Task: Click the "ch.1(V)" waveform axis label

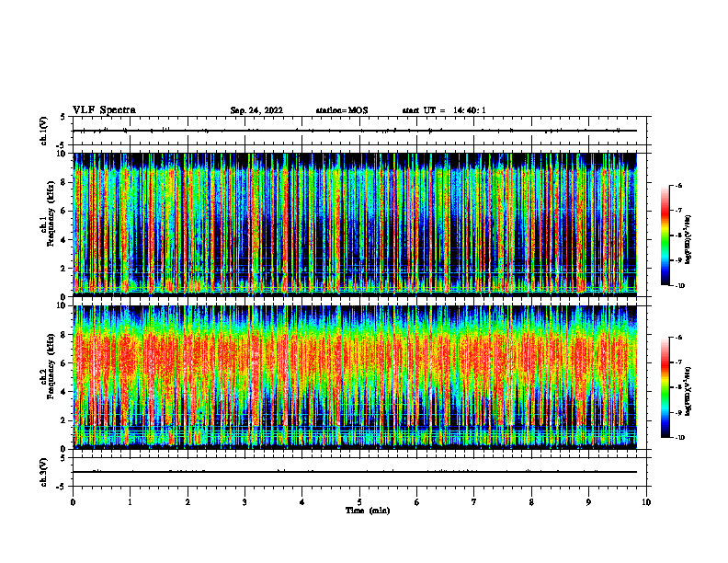Action: 44,131
